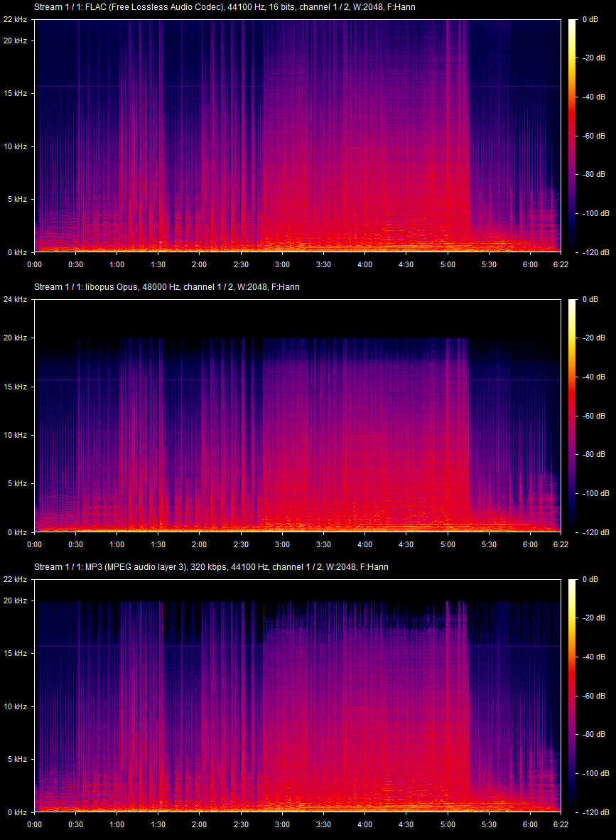Click the 6:22 time label under FLAC plot
This screenshot has width=616, height=840.
click(x=561, y=264)
